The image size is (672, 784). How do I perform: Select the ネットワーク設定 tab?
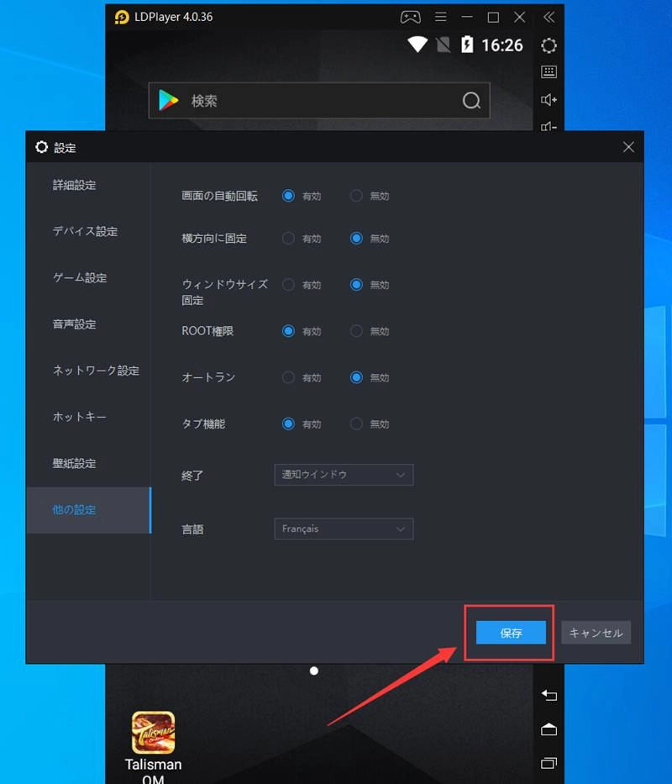click(96, 371)
